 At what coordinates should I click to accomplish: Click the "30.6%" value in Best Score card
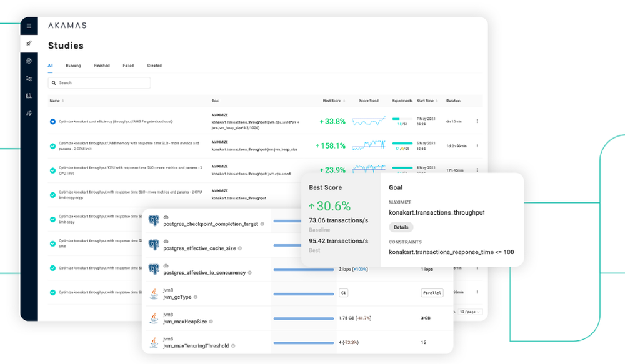click(x=334, y=206)
